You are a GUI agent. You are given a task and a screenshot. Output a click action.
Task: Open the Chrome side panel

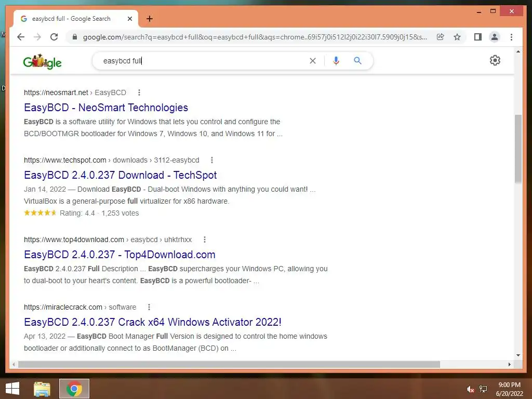pos(478,37)
